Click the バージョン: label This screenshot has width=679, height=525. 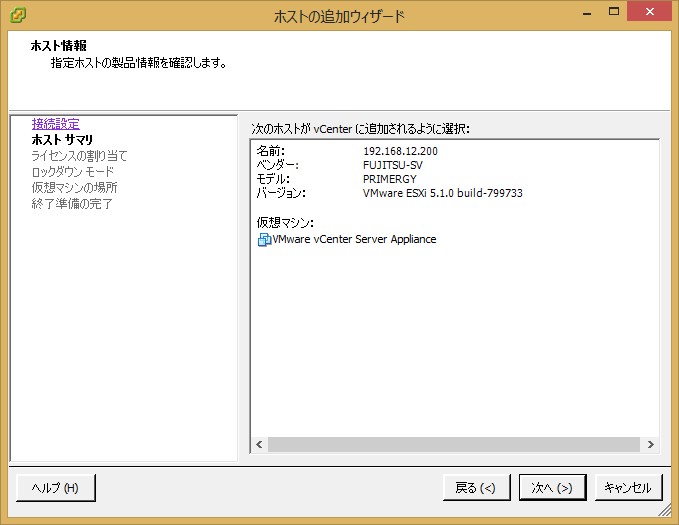point(281,193)
